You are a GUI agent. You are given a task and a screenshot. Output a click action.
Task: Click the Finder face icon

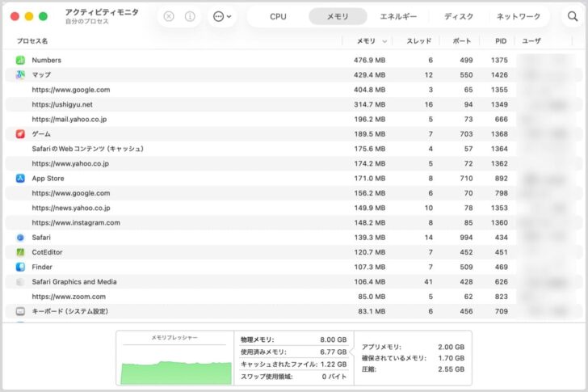point(20,267)
